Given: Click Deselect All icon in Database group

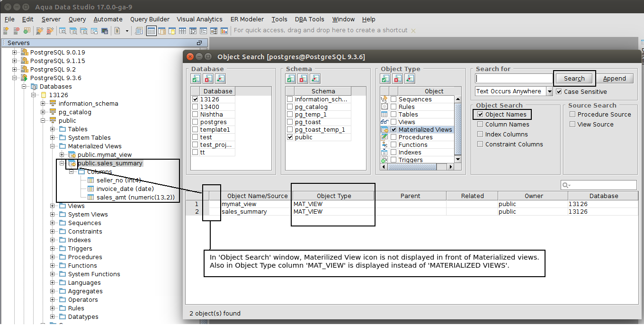Looking at the screenshot, I should 208,79.
